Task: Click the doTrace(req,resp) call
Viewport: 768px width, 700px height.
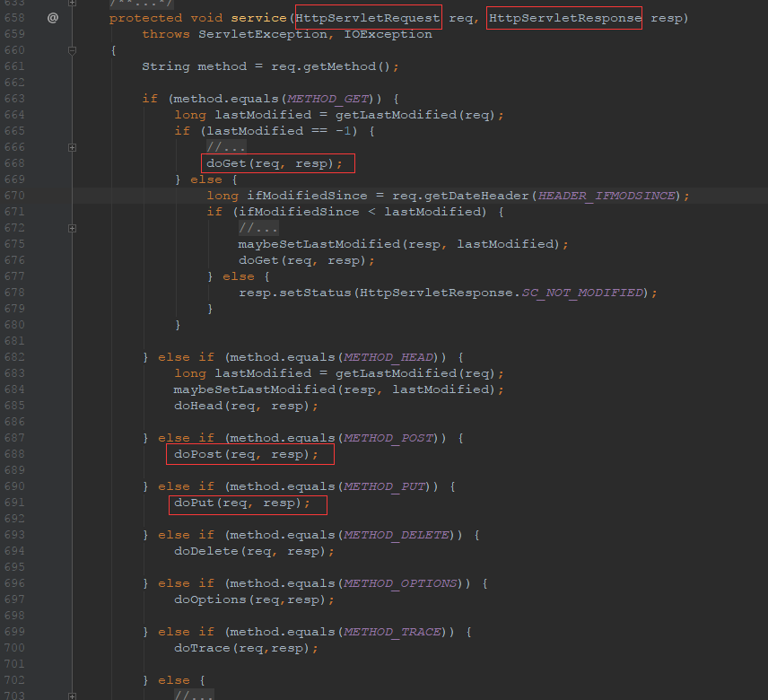Action: coord(241,649)
